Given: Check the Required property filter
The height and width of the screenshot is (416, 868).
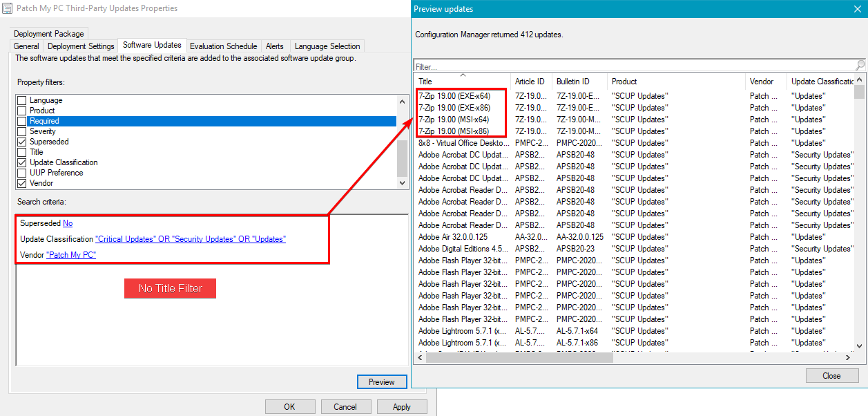Looking at the screenshot, I should [22, 121].
